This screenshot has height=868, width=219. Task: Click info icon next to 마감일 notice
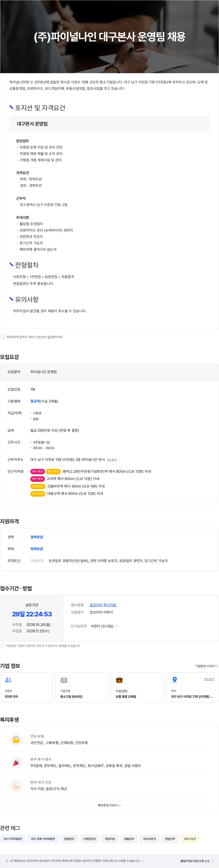[3, 646]
